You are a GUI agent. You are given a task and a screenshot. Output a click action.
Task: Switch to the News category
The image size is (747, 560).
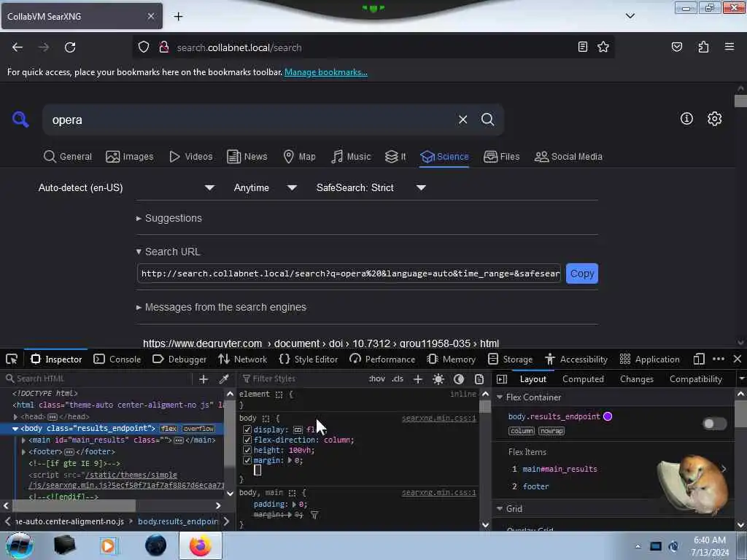coord(247,156)
